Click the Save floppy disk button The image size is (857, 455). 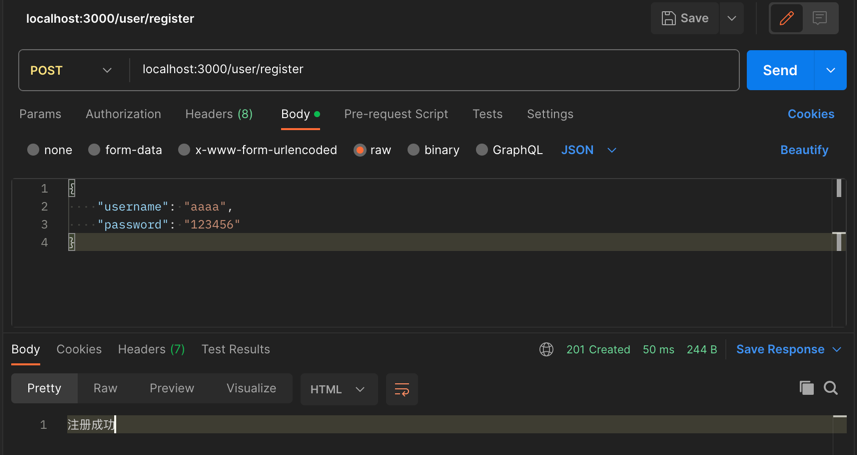[685, 18]
